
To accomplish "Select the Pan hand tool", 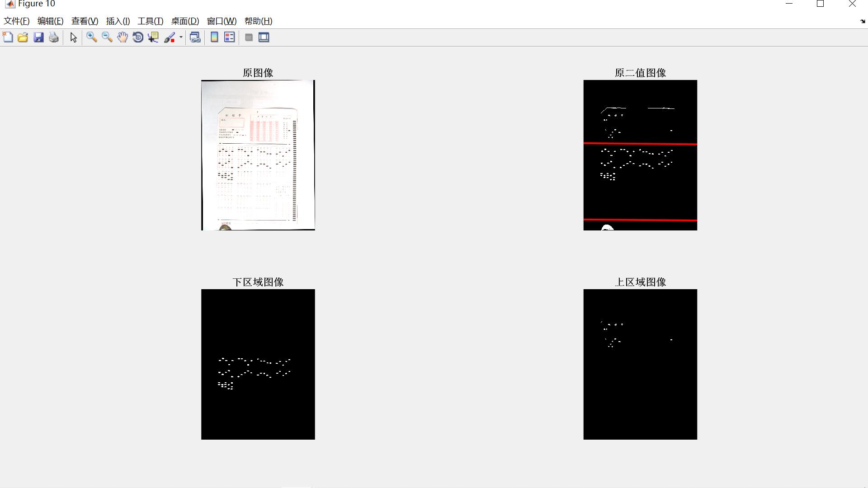I will 123,38.
